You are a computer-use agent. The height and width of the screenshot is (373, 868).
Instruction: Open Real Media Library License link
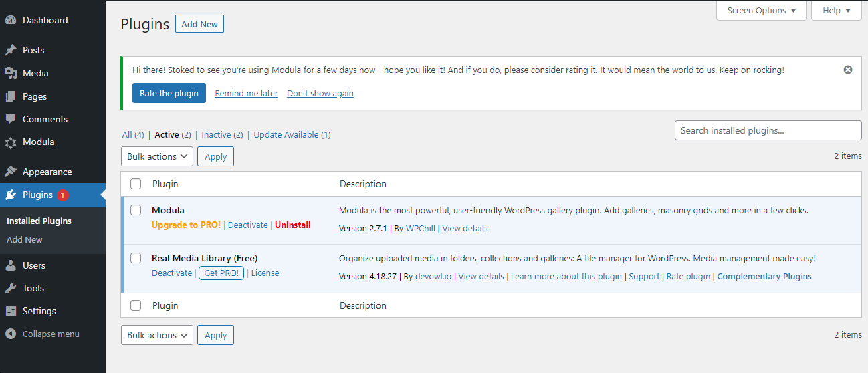coord(265,273)
